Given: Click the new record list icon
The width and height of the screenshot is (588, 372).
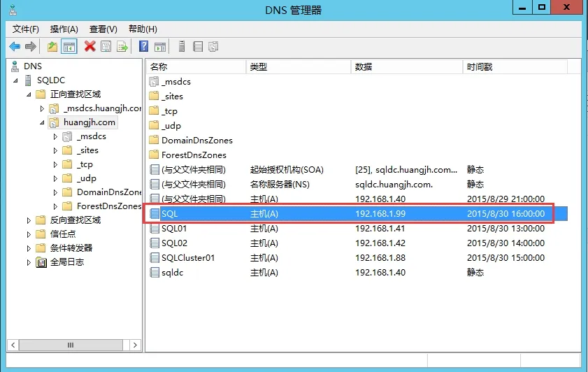Looking at the screenshot, I should (x=198, y=46).
